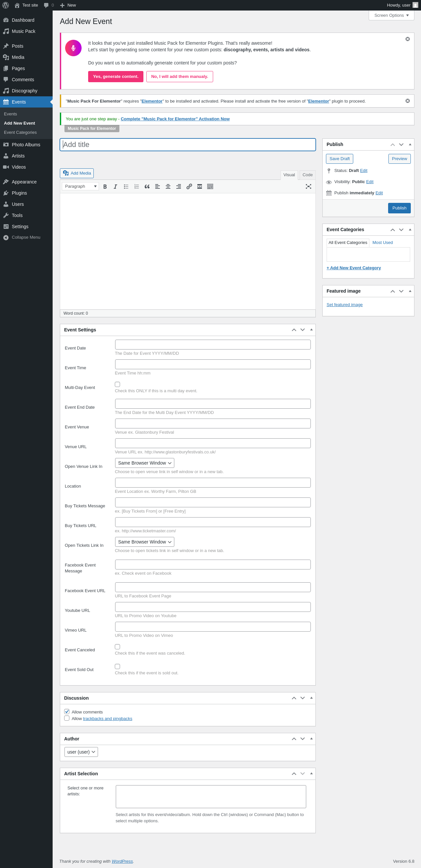Uncheck Allow comments checkbox
The width and height of the screenshot is (421, 868).
click(67, 711)
